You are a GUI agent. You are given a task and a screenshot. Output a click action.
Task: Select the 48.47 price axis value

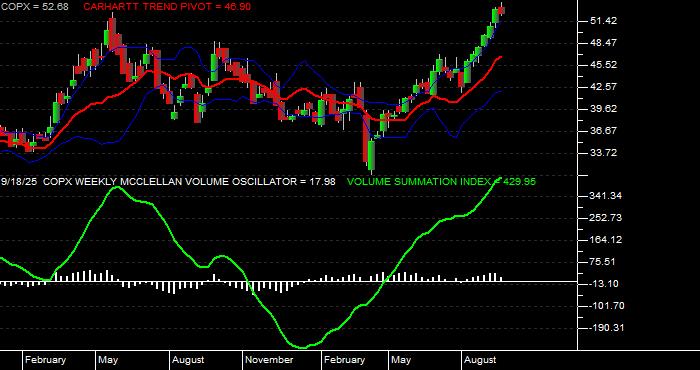point(603,43)
